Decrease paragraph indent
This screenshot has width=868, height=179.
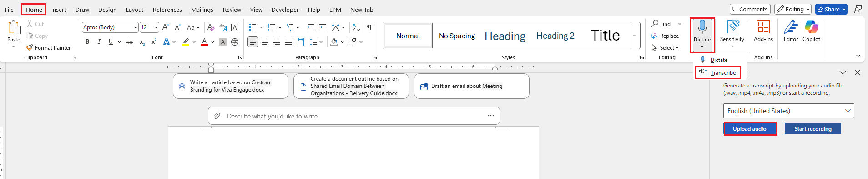pyautogui.click(x=311, y=27)
